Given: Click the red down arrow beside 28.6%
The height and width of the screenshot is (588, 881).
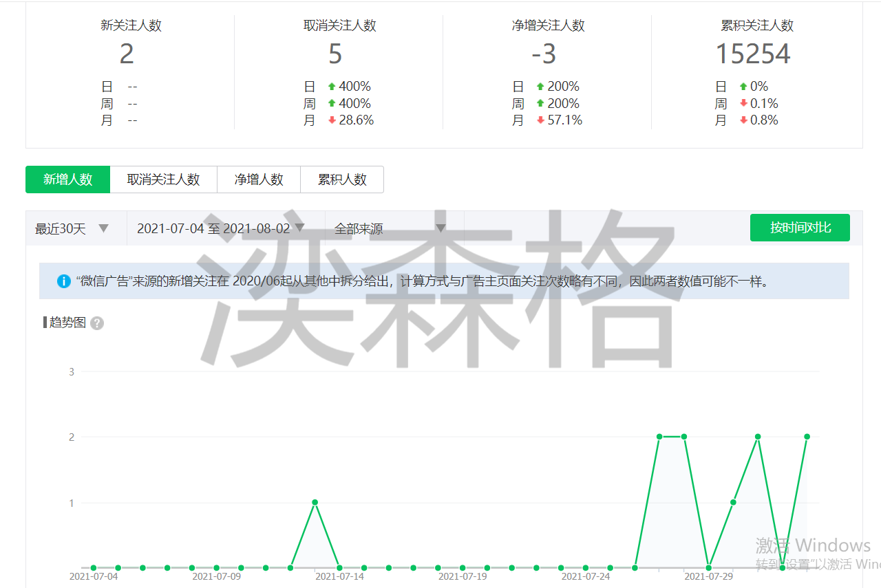Looking at the screenshot, I should 332,120.
